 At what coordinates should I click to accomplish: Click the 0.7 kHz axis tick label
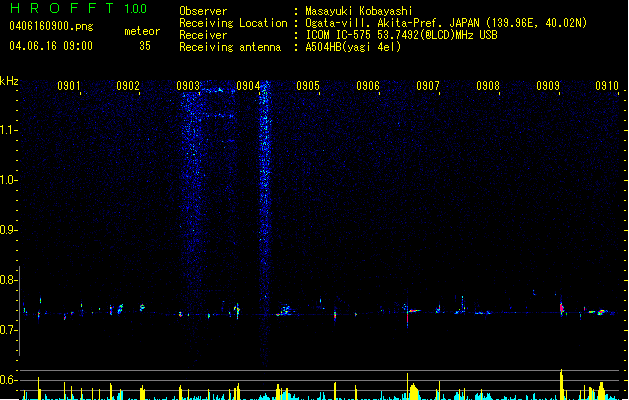(x=8, y=330)
